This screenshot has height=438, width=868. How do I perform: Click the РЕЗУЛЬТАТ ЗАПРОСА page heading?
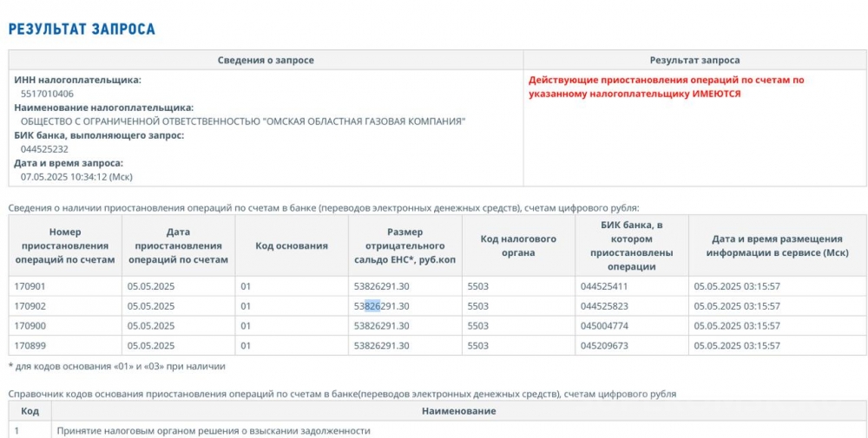coord(82,29)
